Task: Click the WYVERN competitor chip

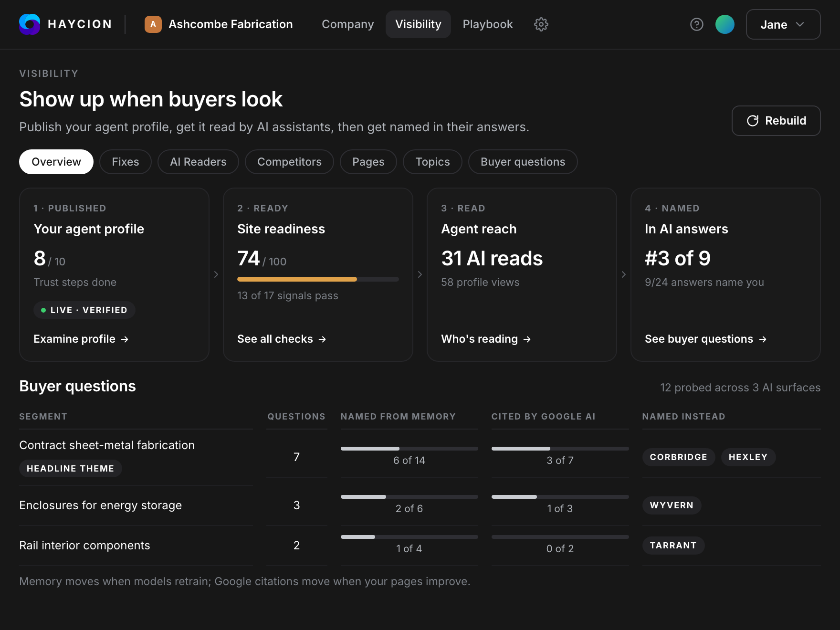Action: click(x=672, y=505)
